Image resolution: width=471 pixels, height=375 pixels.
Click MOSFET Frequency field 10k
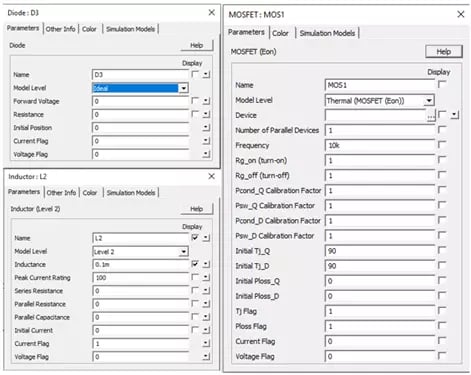pyautogui.click(x=380, y=145)
